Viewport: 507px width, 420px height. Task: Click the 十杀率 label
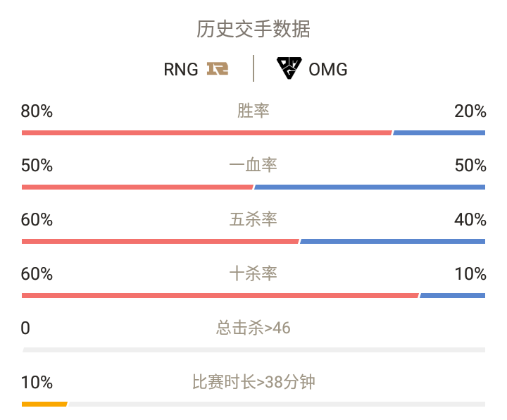click(254, 273)
